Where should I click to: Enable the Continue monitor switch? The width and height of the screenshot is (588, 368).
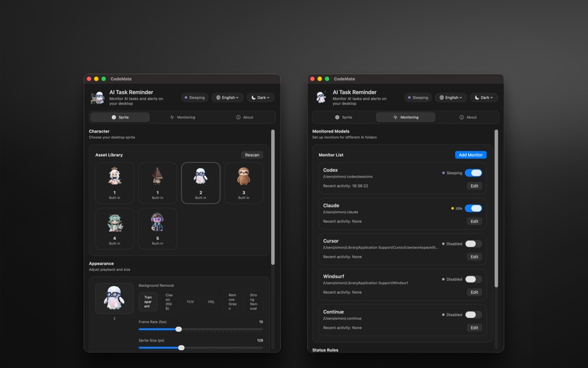coord(473,315)
